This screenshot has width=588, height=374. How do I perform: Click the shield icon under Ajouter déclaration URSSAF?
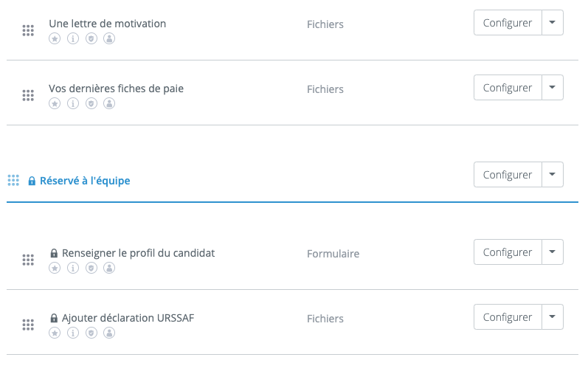(91, 333)
